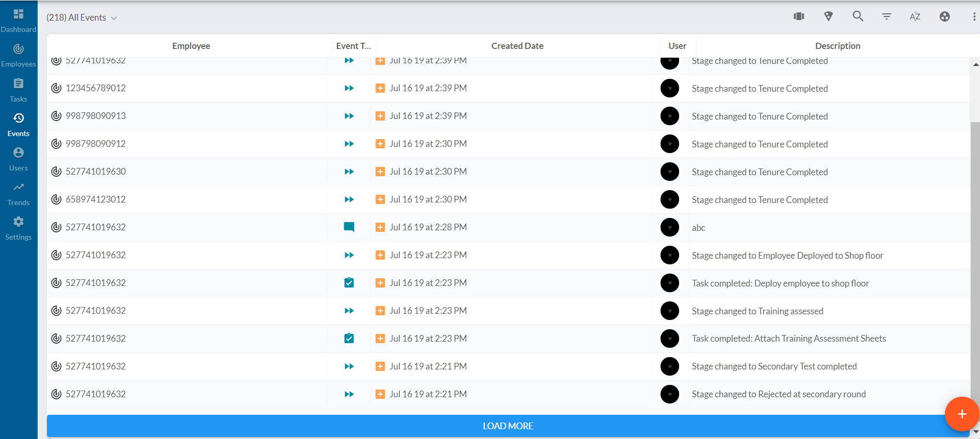Click stage-change arrows for employee 123456789012
The image size is (980, 439).
tap(349, 88)
